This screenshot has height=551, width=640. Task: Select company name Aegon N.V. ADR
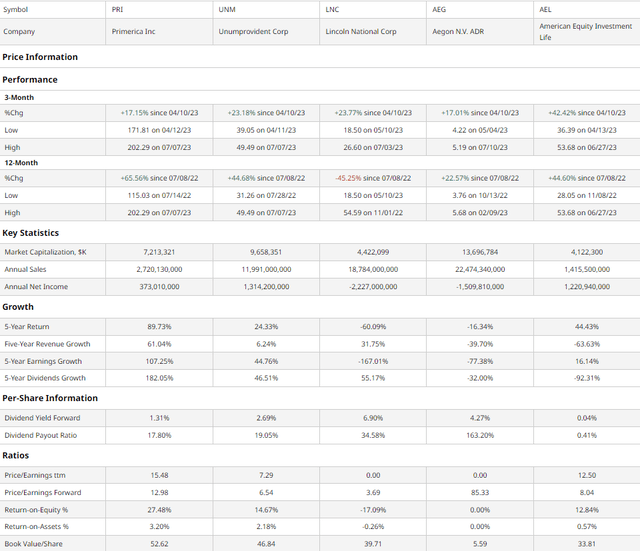(458, 31)
